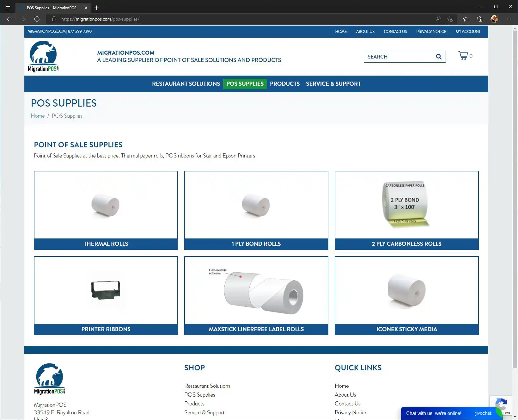
Task: Click MIGRATIONPOS.COM | 877-299-7390 text
Action: 59,31
